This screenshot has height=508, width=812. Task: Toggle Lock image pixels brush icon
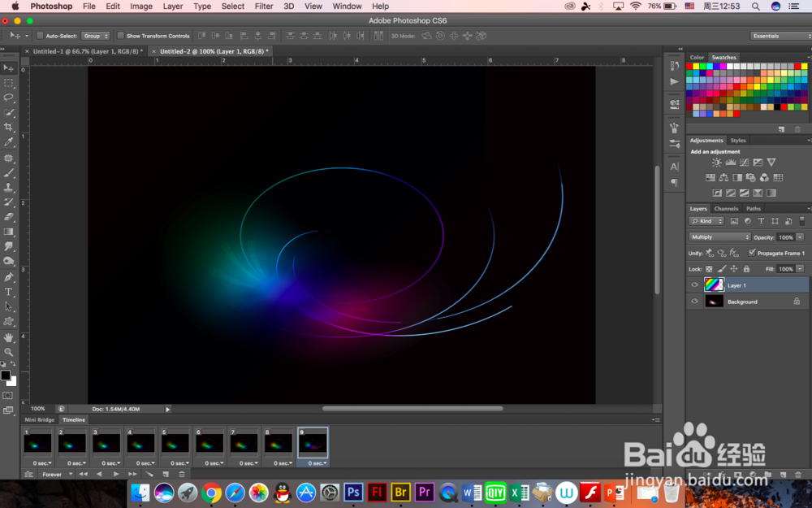click(721, 269)
